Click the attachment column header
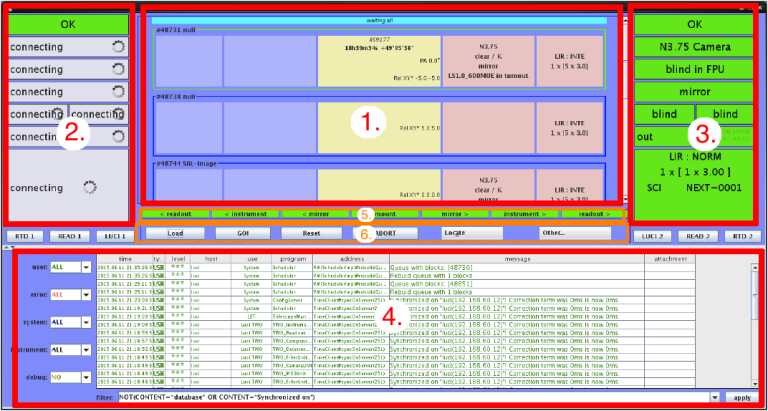Image resolution: width=768 pixels, height=411 pixels. point(670,259)
